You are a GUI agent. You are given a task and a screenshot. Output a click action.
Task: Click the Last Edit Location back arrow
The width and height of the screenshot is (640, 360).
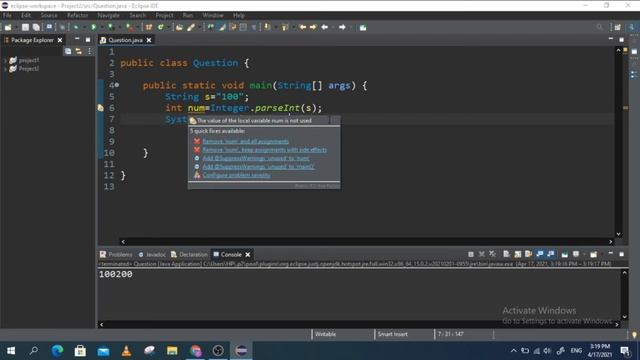pyautogui.click(x=303, y=27)
